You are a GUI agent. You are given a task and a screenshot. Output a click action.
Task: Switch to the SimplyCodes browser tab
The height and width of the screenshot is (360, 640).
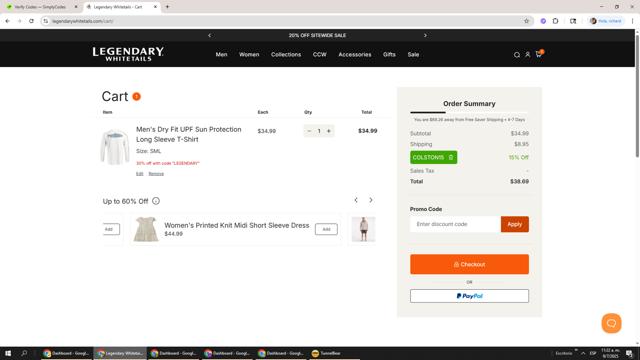pyautogui.click(x=40, y=7)
